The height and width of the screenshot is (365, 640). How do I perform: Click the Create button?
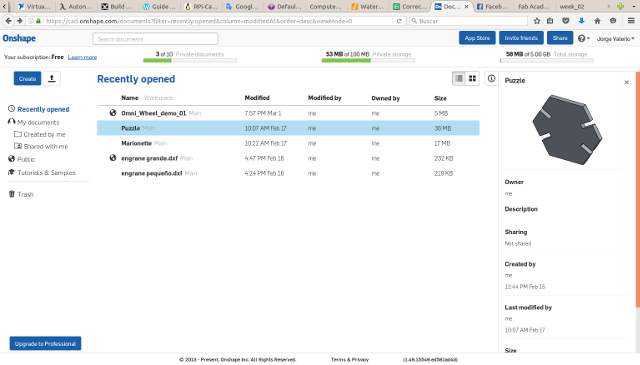27,78
